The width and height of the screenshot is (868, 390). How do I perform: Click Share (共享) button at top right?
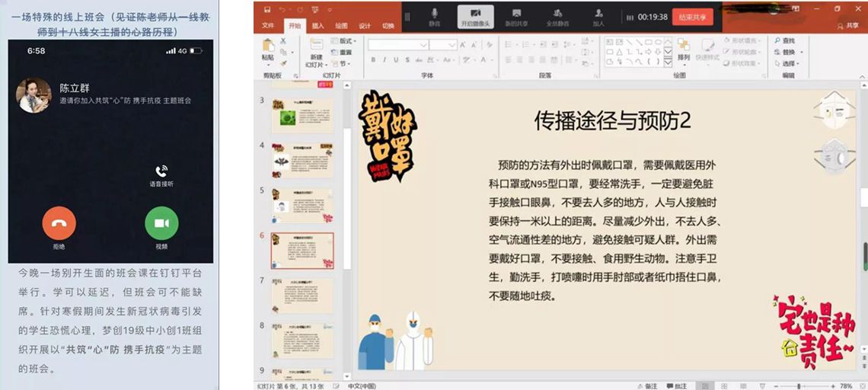point(847,26)
